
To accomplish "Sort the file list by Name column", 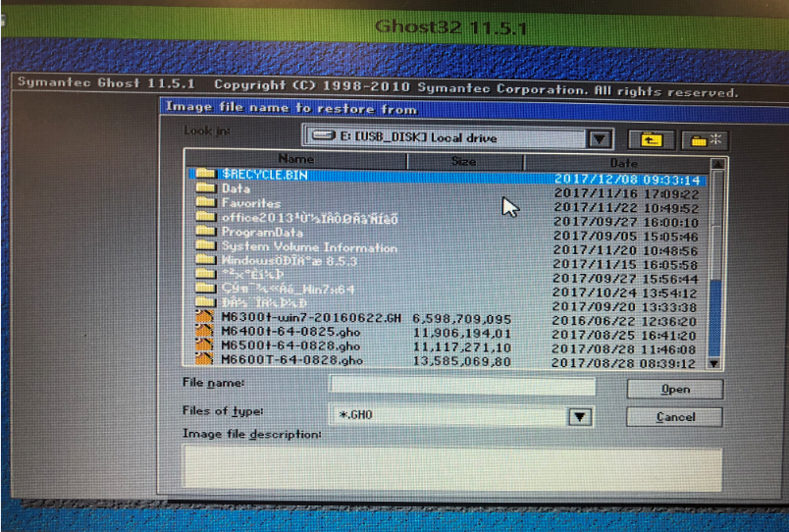I will point(295,160).
